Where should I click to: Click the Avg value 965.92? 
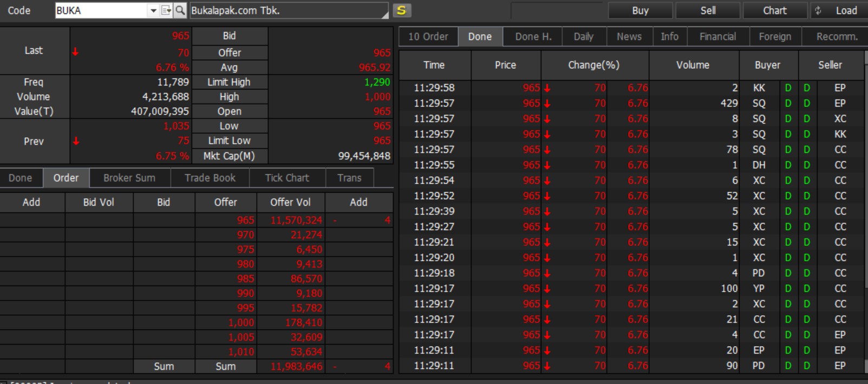pyautogui.click(x=374, y=67)
